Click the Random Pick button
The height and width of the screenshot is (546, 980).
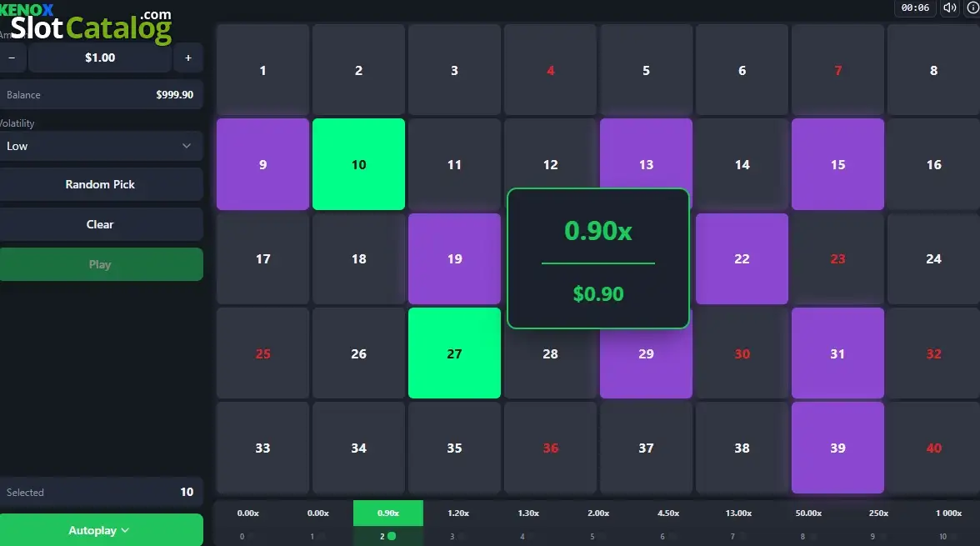102,184
